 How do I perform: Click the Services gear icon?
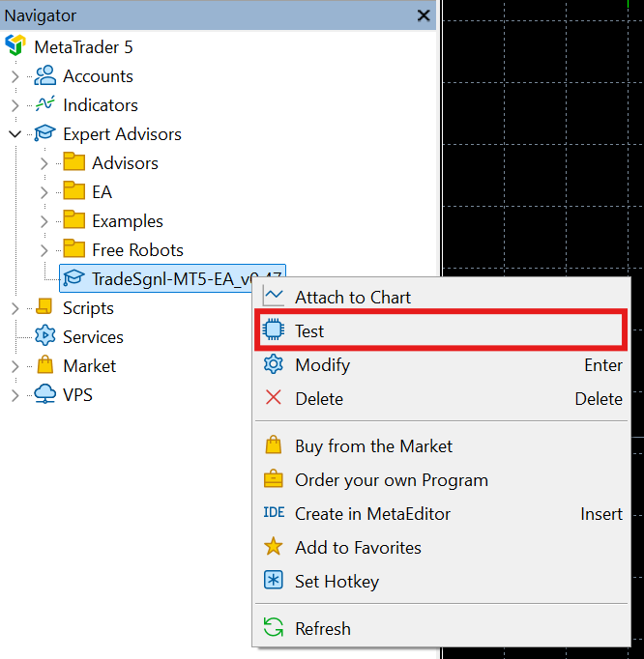[x=45, y=336]
